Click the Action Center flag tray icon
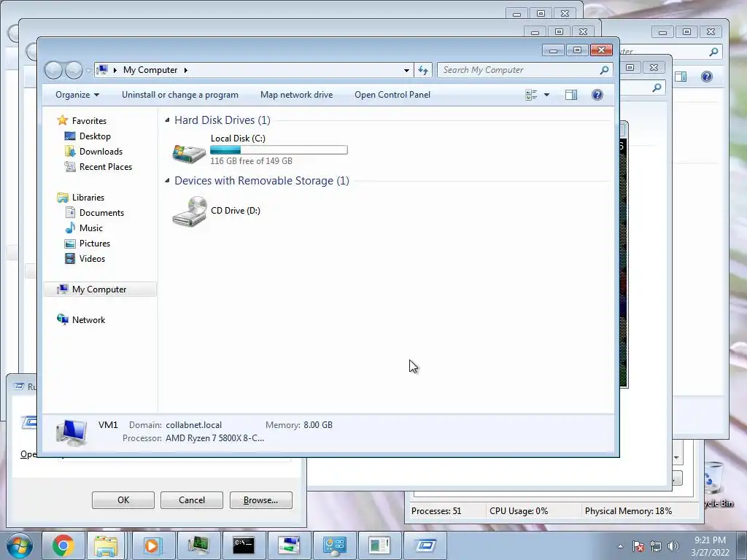This screenshot has height=560, width=747. [638, 546]
